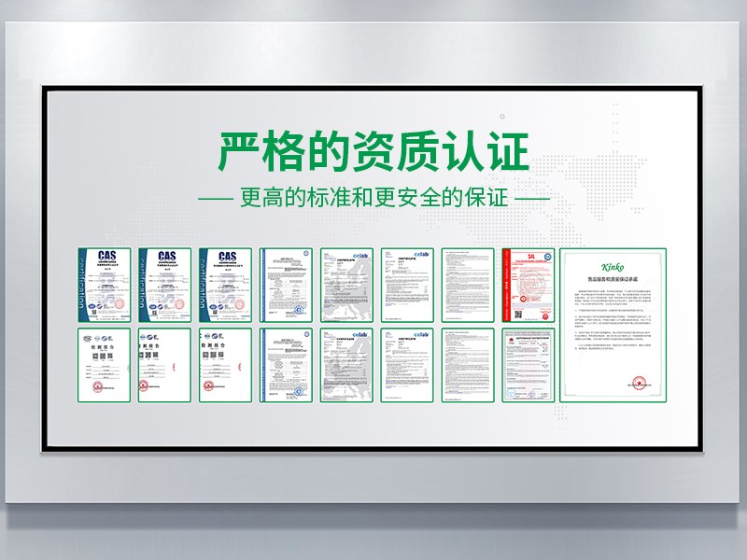747x560 pixels.
Task: Open the third CAS certificate in the top row
Action: (225, 285)
